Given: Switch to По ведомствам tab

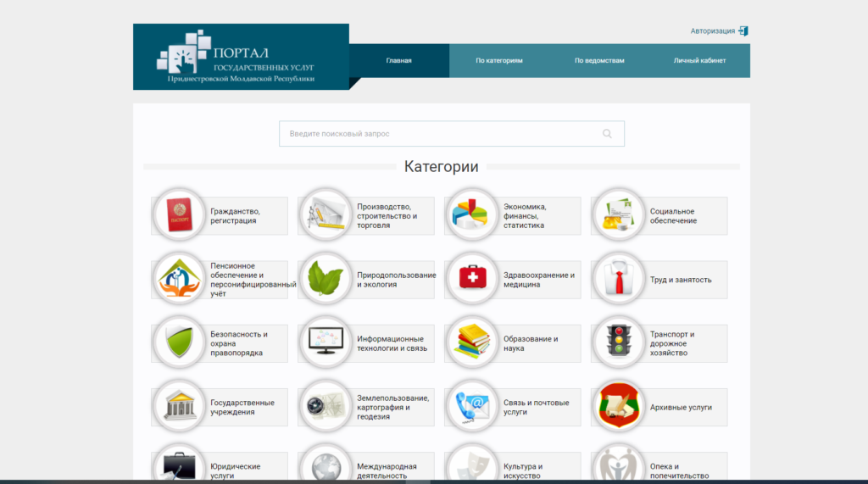Looking at the screenshot, I should point(599,60).
